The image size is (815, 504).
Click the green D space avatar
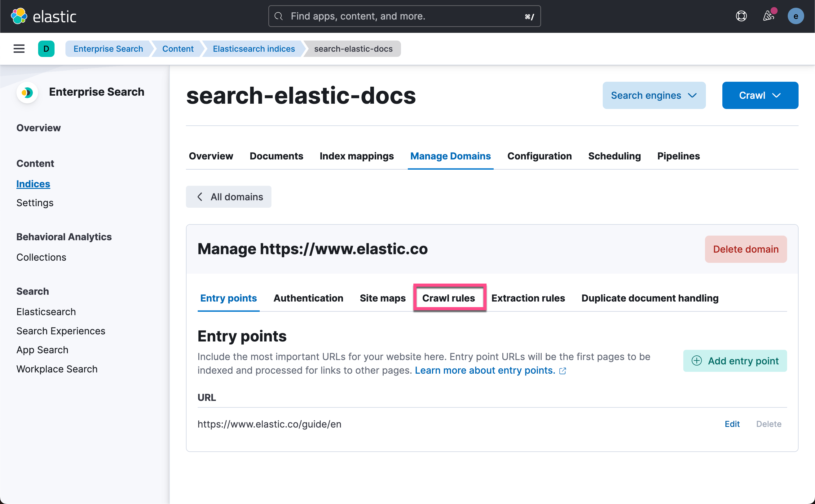(x=46, y=49)
